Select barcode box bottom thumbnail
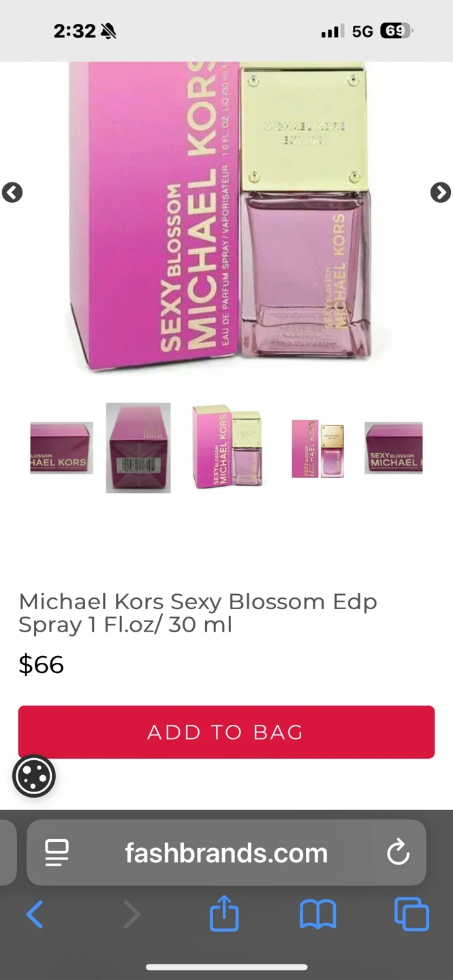The height and width of the screenshot is (980, 453). (x=138, y=448)
